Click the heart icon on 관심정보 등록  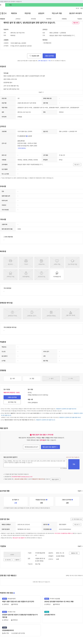coord(31,56)
